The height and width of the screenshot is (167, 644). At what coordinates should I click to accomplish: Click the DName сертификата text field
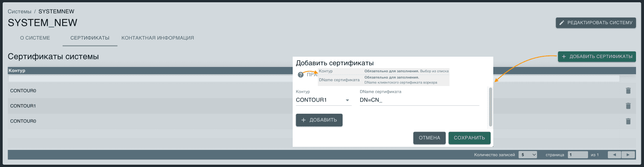tap(419, 100)
